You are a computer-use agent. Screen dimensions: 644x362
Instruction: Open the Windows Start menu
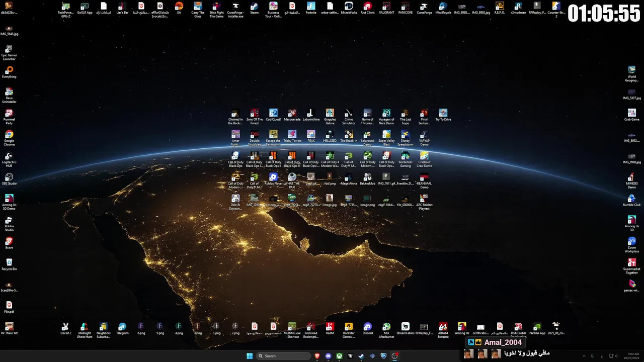pyautogui.click(x=250, y=356)
